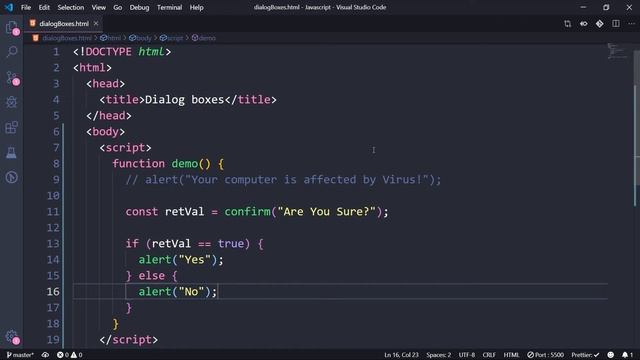This screenshot has width=640, height=360.
Task: Close the dialogBoxes.html tab
Action: click(x=96, y=24)
